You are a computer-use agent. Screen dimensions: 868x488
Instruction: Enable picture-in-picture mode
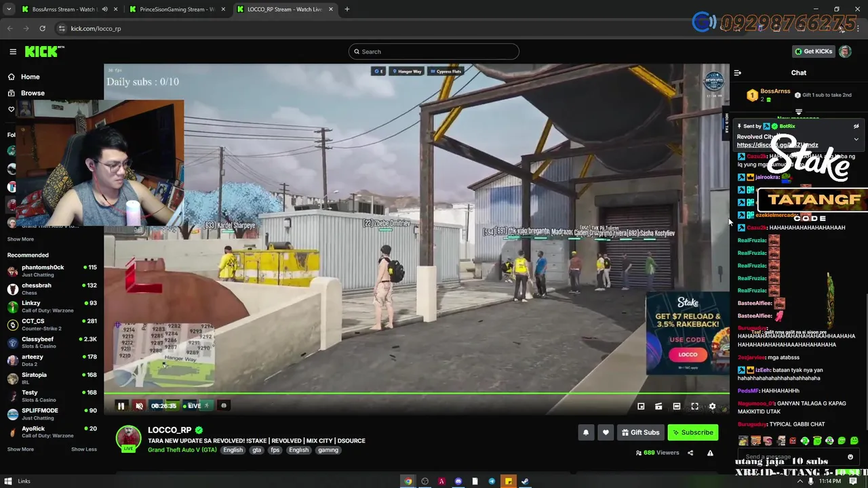(x=641, y=407)
